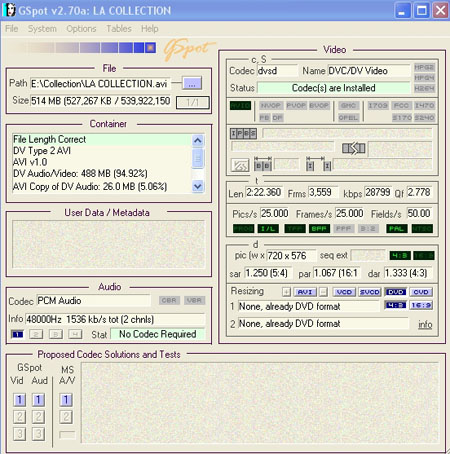Select audio stream 2 button
Screen dimensions: 450x454
tap(36, 334)
